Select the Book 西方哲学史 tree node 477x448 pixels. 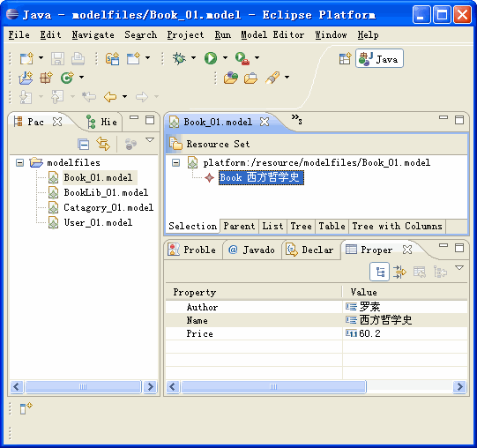click(261, 177)
